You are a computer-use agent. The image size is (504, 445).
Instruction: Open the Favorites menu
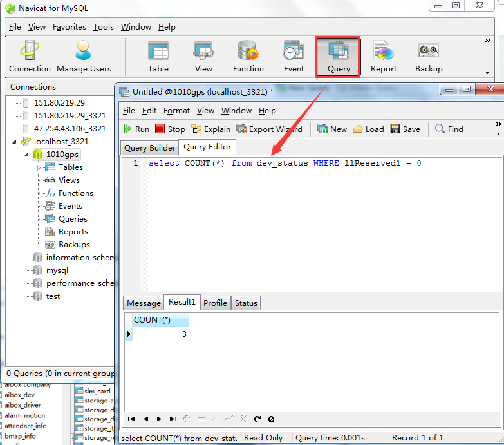click(x=70, y=27)
